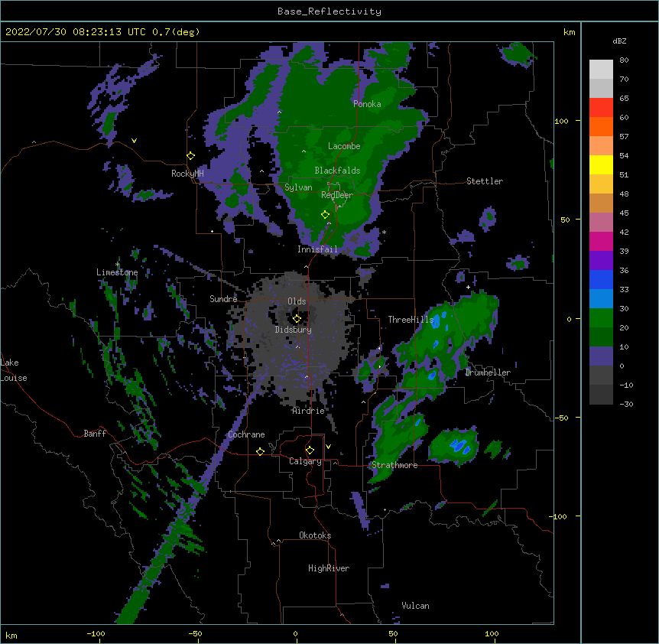Click the Cochrane town label

pos(246,434)
